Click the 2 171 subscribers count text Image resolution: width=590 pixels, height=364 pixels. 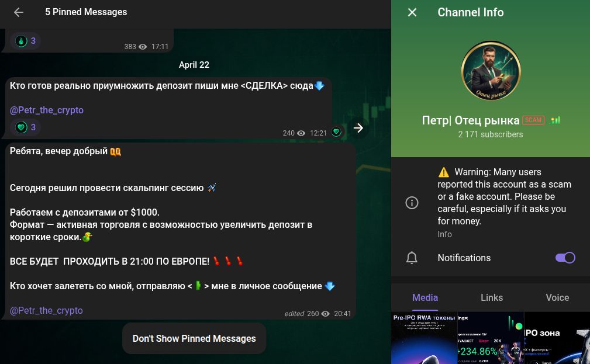click(491, 134)
